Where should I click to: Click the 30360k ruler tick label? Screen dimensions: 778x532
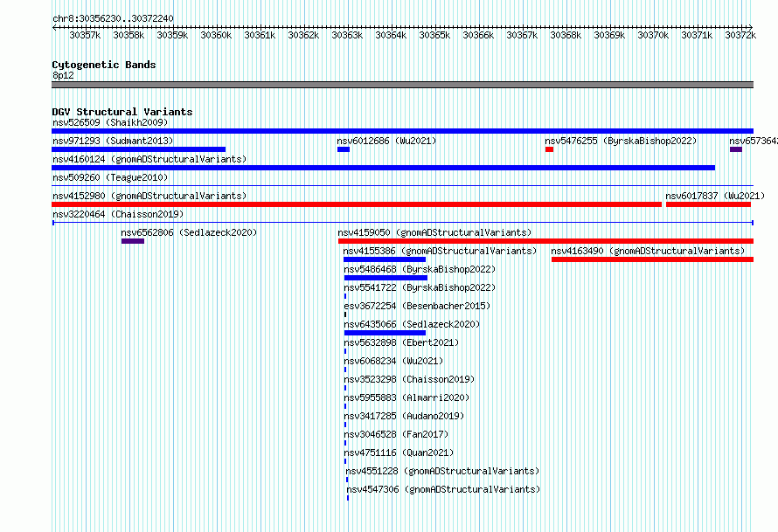(x=216, y=35)
